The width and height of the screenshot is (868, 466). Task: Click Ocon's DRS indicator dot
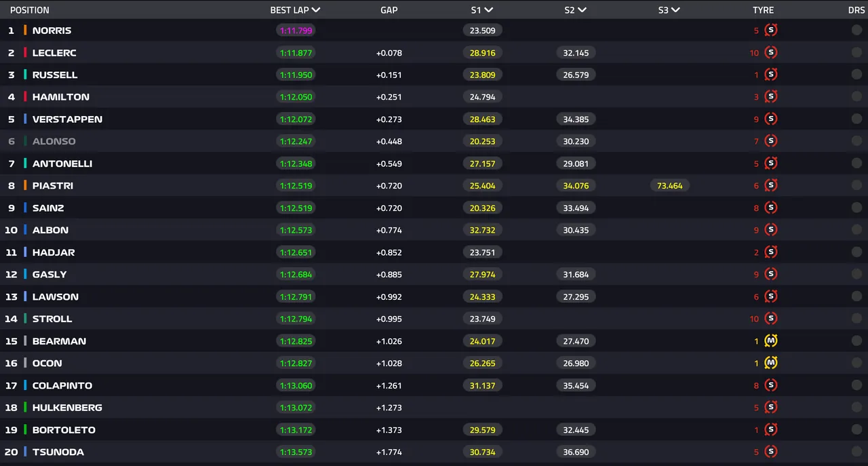856,363
